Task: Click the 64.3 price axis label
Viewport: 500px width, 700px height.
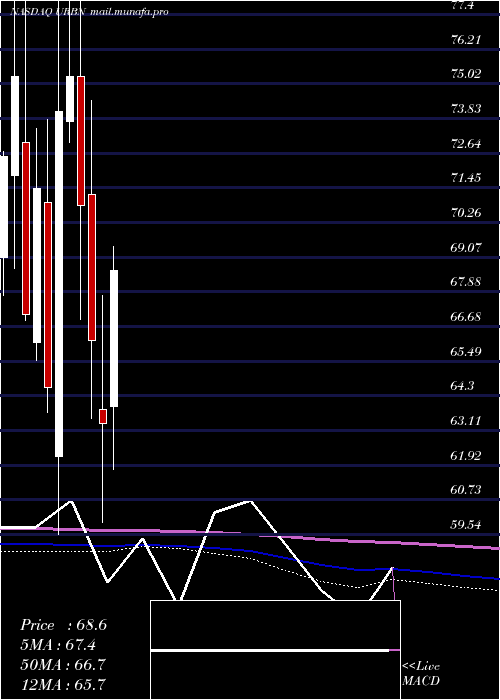Action: point(463,386)
